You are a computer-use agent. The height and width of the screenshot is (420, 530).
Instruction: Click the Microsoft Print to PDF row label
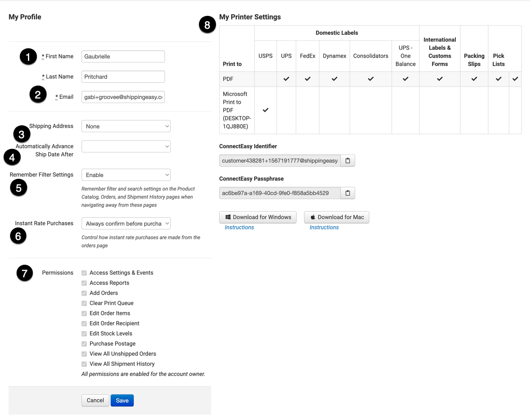click(237, 110)
